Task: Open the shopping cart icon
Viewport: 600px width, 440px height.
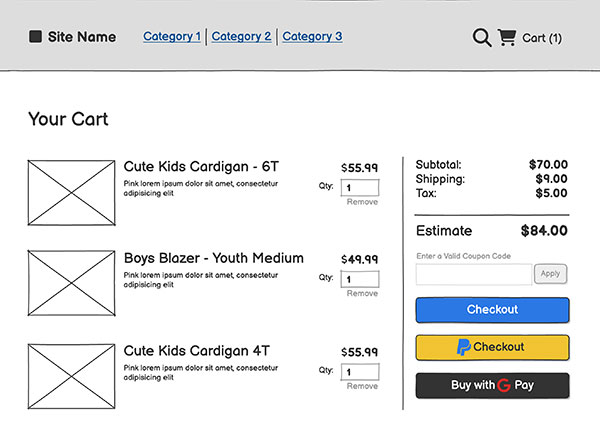Action: [507, 38]
